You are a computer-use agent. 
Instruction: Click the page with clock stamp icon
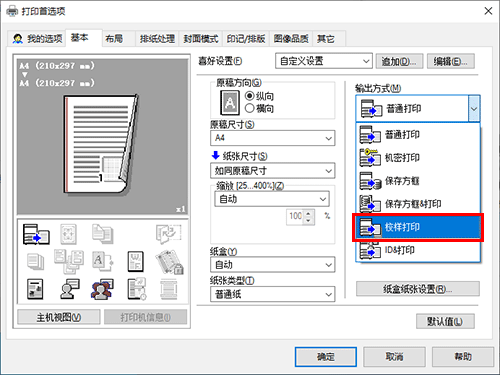(x=137, y=289)
